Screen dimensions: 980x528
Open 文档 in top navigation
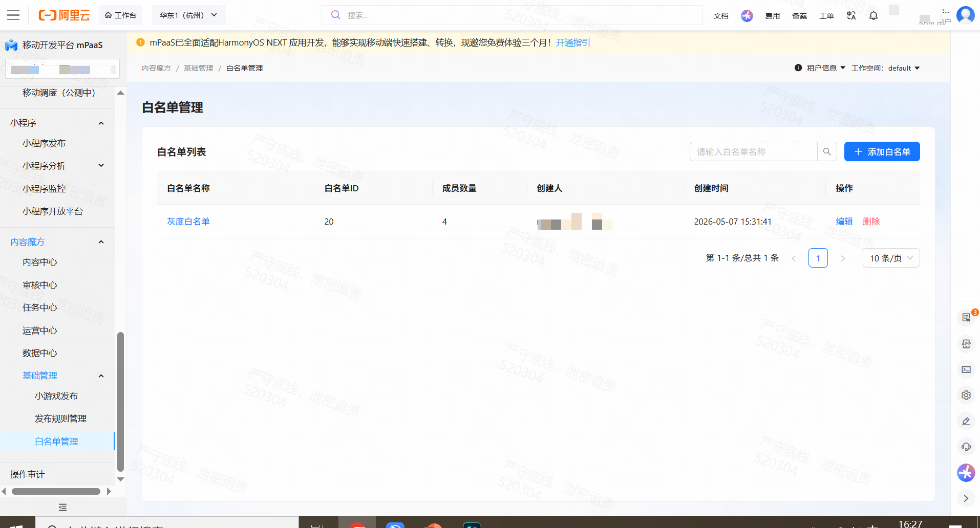(x=721, y=16)
